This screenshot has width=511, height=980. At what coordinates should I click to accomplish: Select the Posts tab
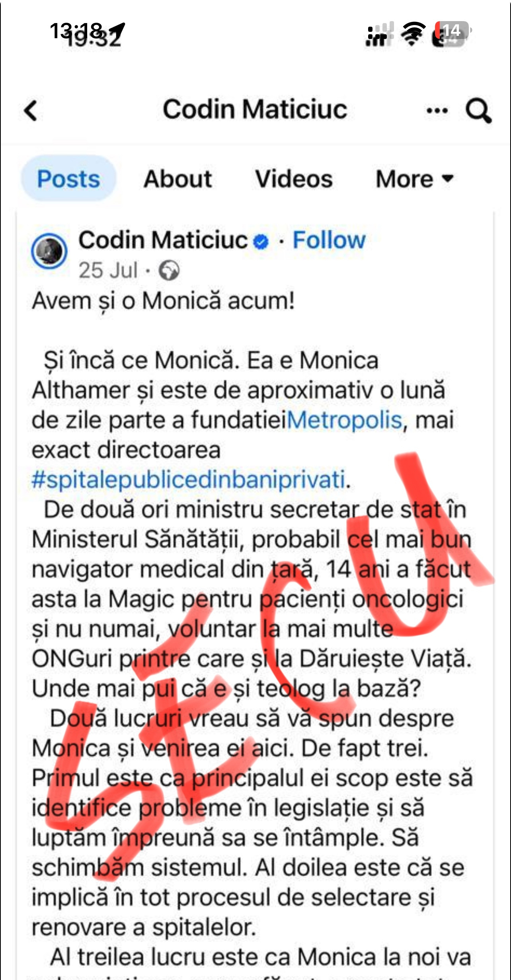pyautogui.click(x=68, y=178)
